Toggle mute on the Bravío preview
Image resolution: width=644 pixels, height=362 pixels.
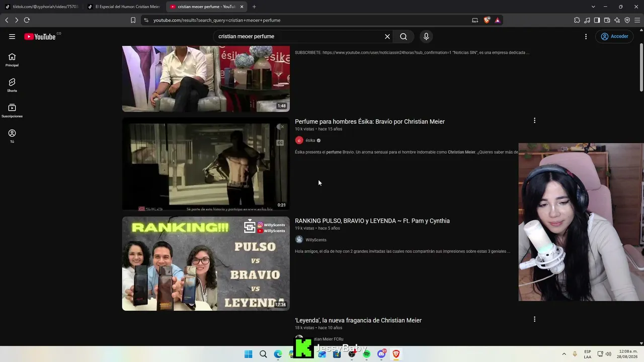pyautogui.click(x=280, y=127)
